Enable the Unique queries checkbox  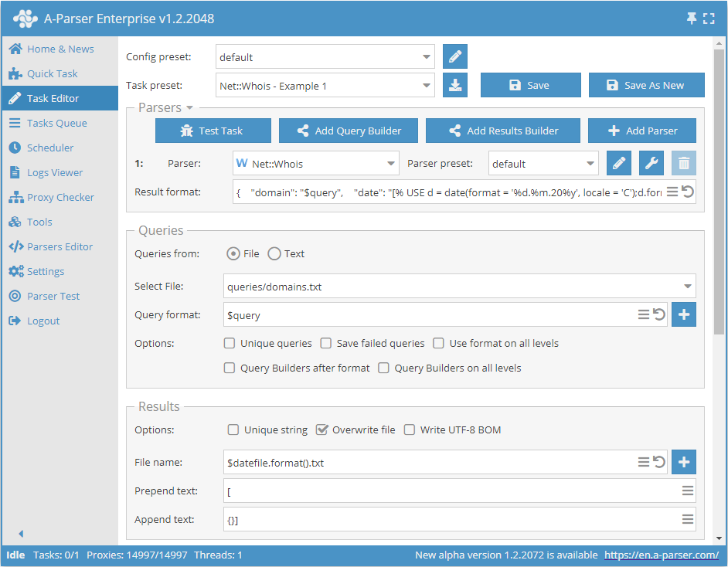[230, 343]
